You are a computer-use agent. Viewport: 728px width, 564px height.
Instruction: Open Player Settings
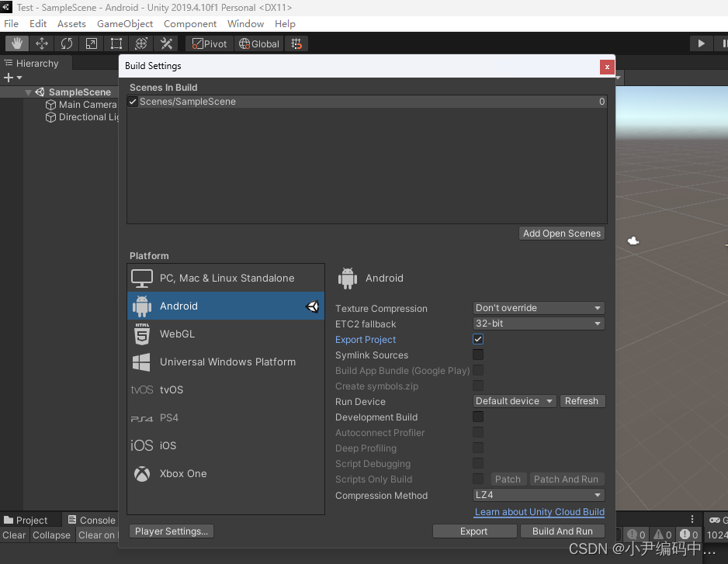[x=172, y=531]
